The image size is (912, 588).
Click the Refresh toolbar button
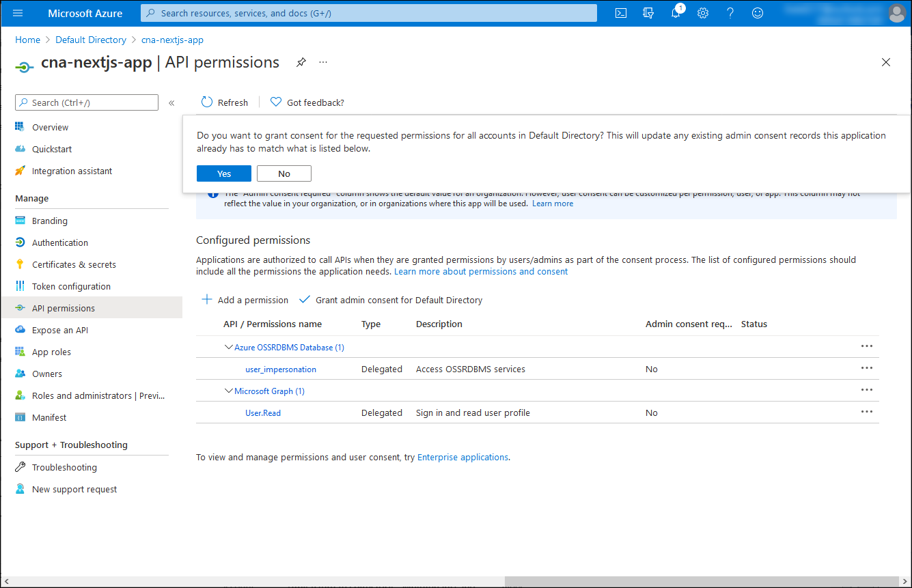(225, 102)
